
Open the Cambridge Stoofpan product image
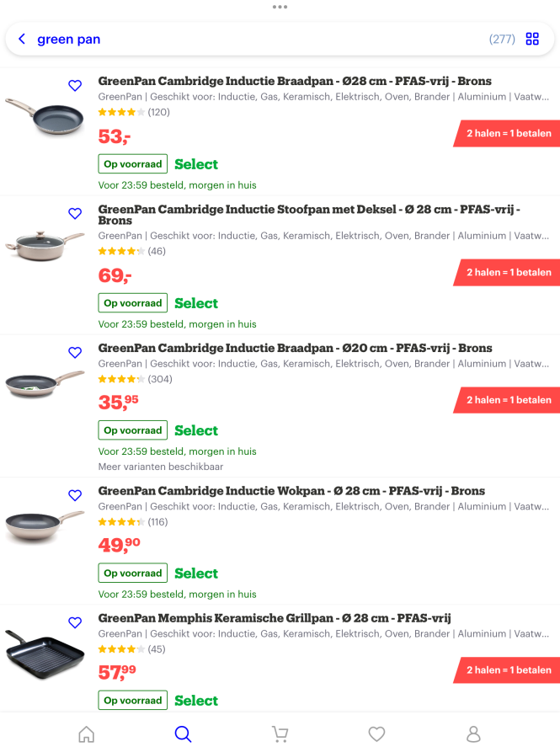tap(45, 243)
